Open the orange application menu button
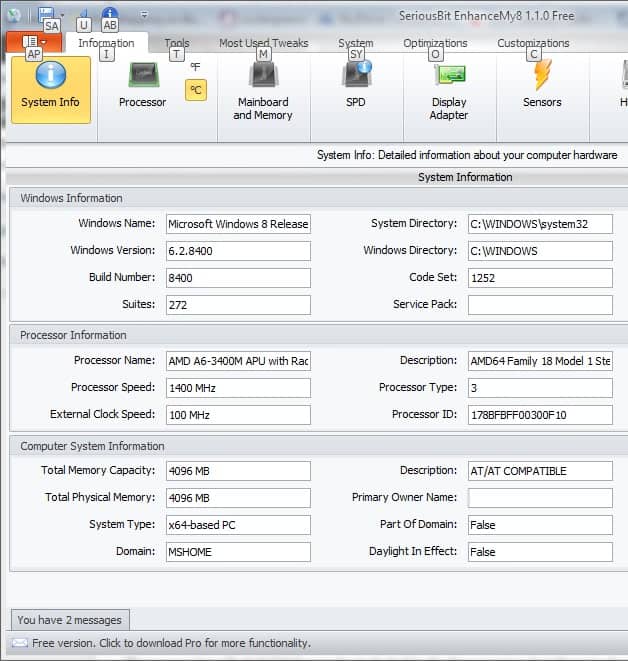Image resolution: width=628 pixels, height=661 pixels. click(34, 42)
